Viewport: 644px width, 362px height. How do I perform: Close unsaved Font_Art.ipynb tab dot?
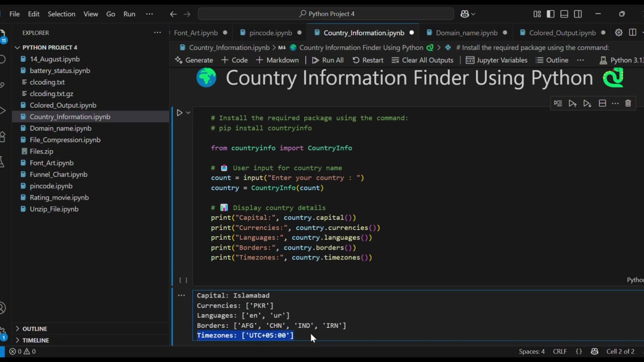[225, 33]
